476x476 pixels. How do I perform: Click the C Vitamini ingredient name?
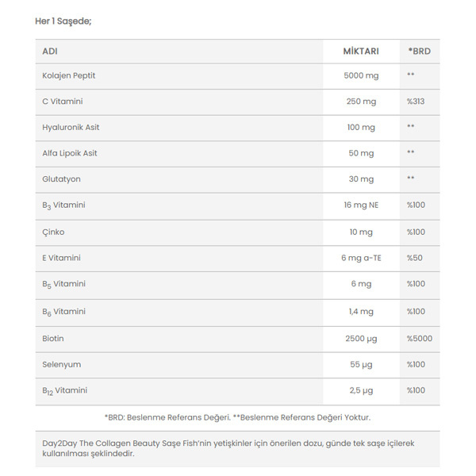[62, 102]
